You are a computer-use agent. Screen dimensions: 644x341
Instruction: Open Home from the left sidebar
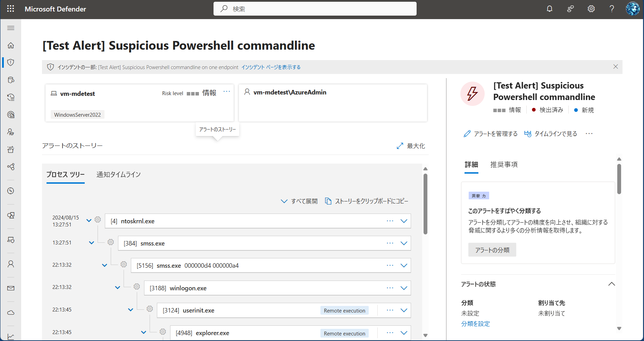point(11,45)
